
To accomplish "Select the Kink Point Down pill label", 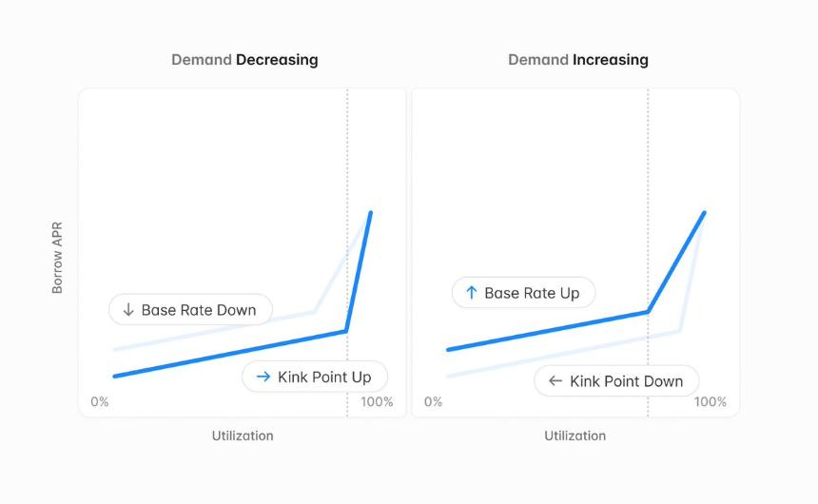I will click(616, 381).
